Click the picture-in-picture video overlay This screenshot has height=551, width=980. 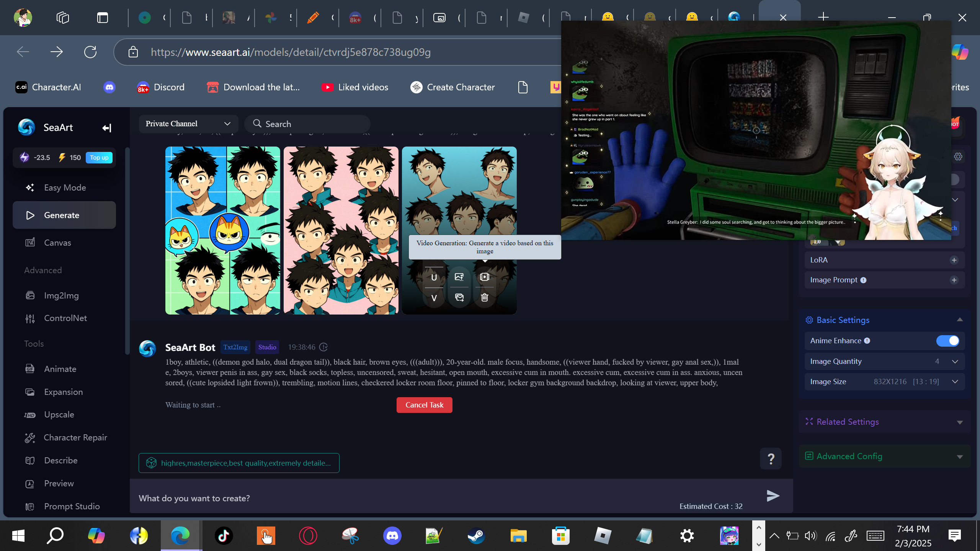tap(756, 130)
